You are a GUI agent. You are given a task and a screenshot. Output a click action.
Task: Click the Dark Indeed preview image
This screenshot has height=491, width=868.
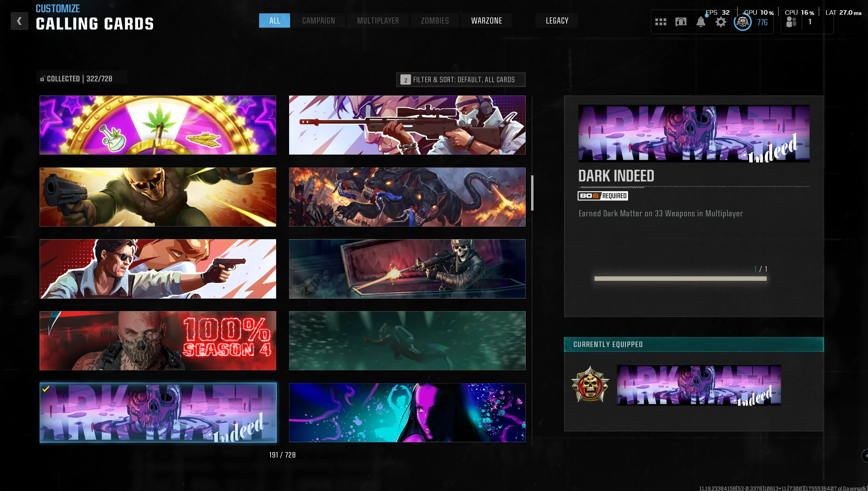[x=694, y=133]
